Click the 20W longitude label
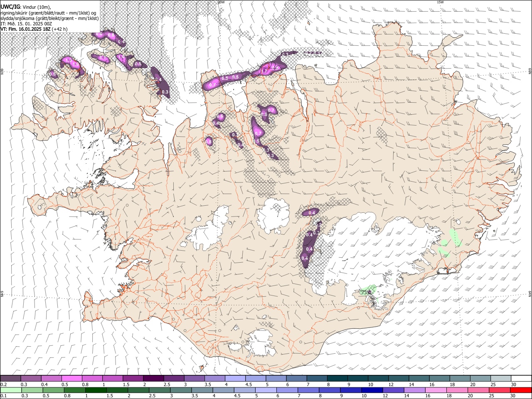532x399 pixels. pos(221,2)
